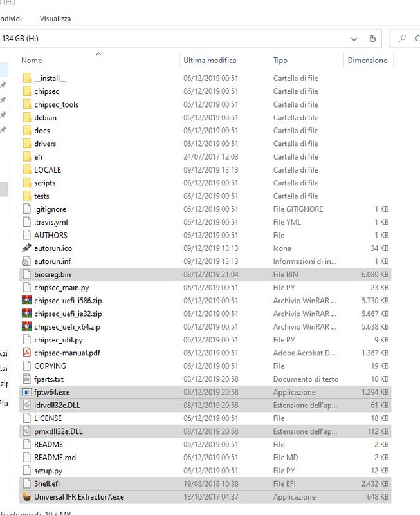Image resolution: width=420 pixels, height=515 pixels.
Task: Click the file icon of biosreg.bin
Action: coord(26,274)
